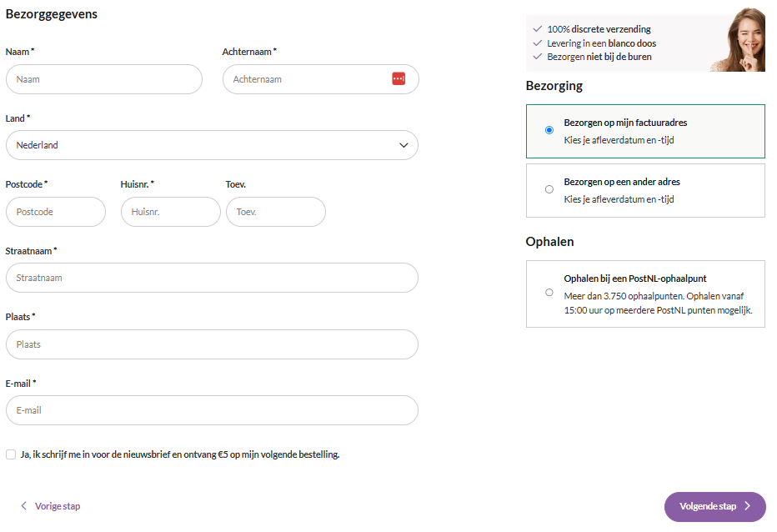Click the Straatnaam input field
This screenshot has width=777, height=532.
point(212,278)
